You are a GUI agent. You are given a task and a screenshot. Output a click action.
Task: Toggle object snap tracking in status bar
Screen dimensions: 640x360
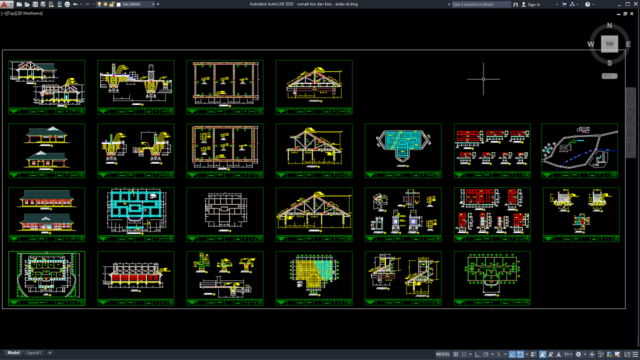(x=512, y=354)
